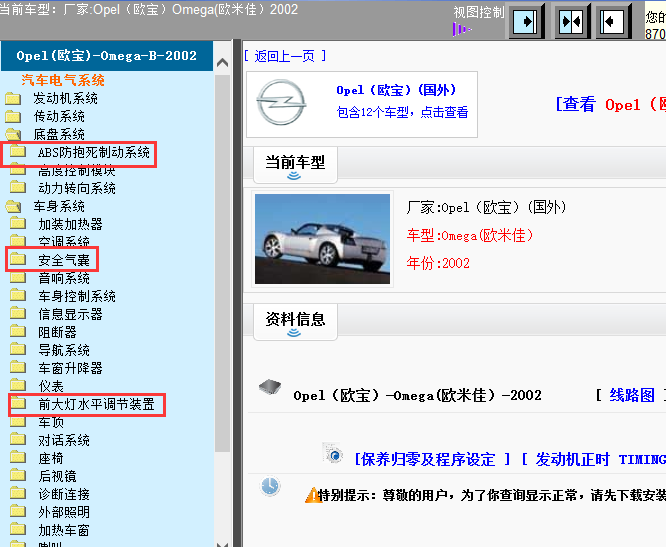Select 加装加热器 tree item
This screenshot has width=666, height=547.
pyautogui.click(x=71, y=224)
